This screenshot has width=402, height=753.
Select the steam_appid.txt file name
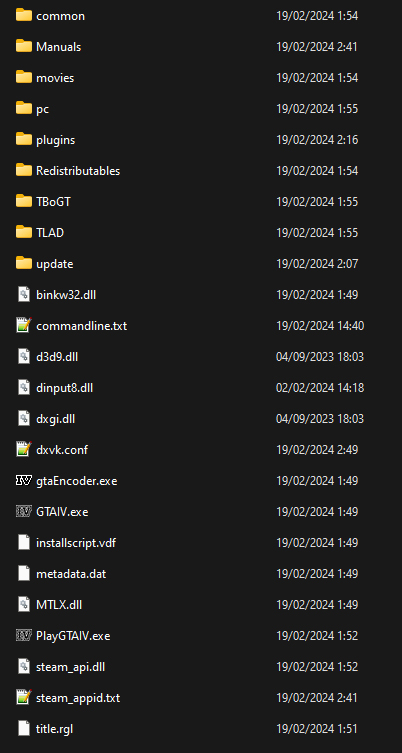(x=78, y=698)
